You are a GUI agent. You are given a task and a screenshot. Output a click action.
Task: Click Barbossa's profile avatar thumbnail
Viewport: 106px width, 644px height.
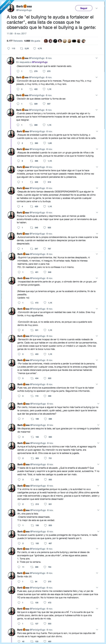point(11,8)
